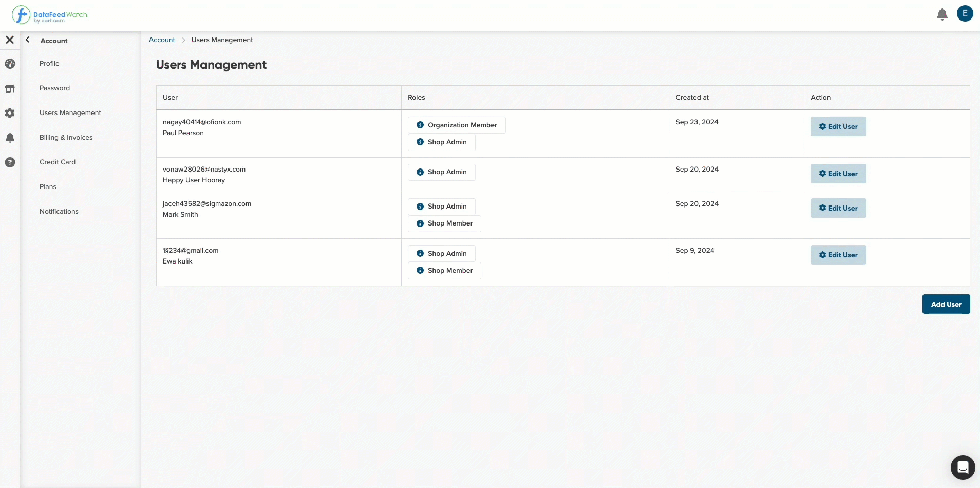Open the notifications bell in top bar
Image resolution: width=980 pixels, height=488 pixels.
pyautogui.click(x=942, y=14)
